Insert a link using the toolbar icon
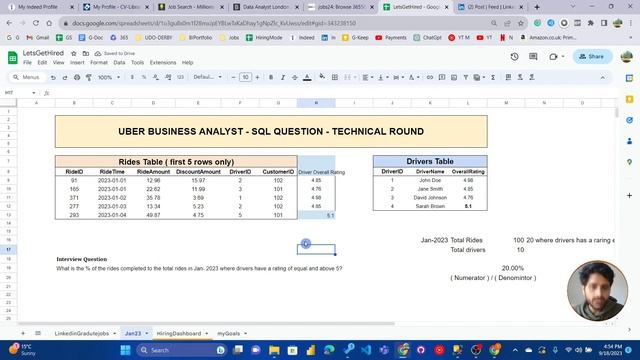This screenshot has height=360, width=640. click(x=429, y=77)
